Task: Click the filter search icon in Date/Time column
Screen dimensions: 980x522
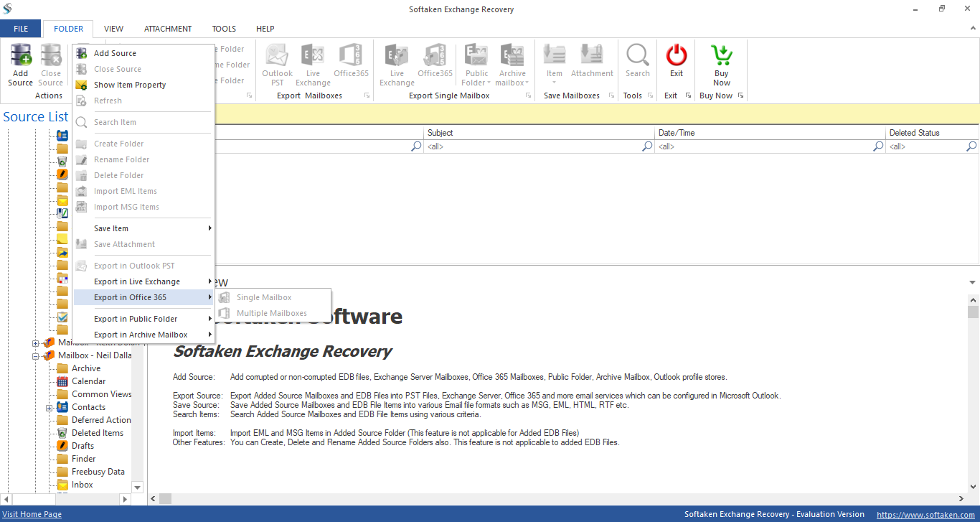Action: click(878, 146)
